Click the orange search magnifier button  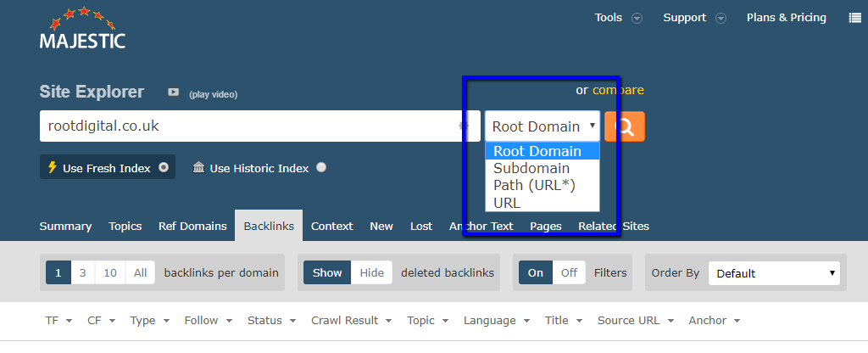[625, 126]
